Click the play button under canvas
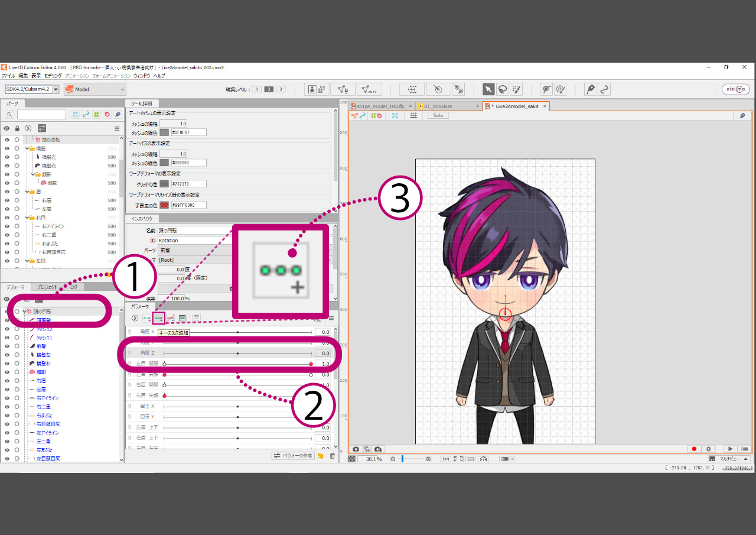Image resolution: width=756 pixels, height=535 pixels. coord(731,449)
